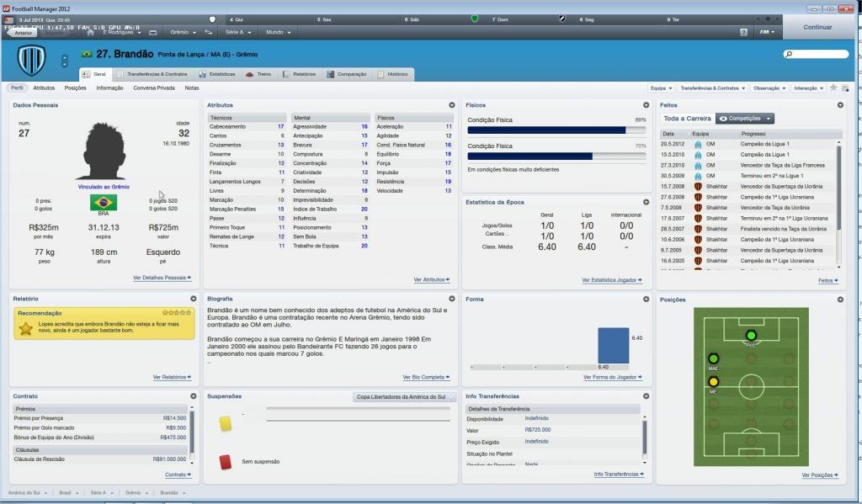Open Biografia panel options circle
Image resolution: width=862 pixels, height=504 pixels.
[x=452, y=299]
